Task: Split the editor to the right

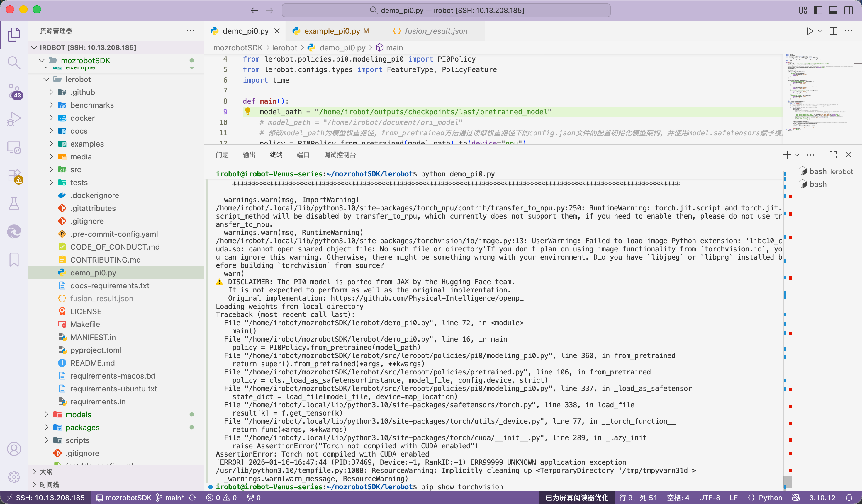Action: coord(833,31)
